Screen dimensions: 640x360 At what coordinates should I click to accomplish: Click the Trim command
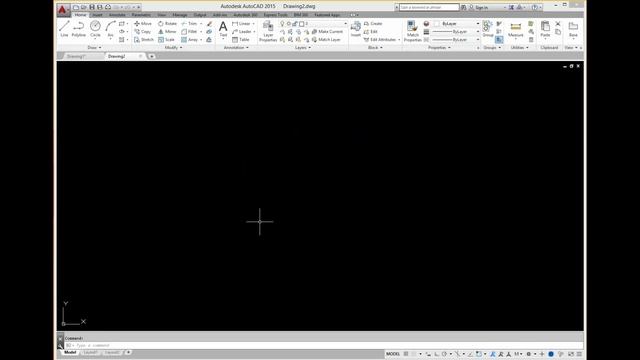coord(189,24)
